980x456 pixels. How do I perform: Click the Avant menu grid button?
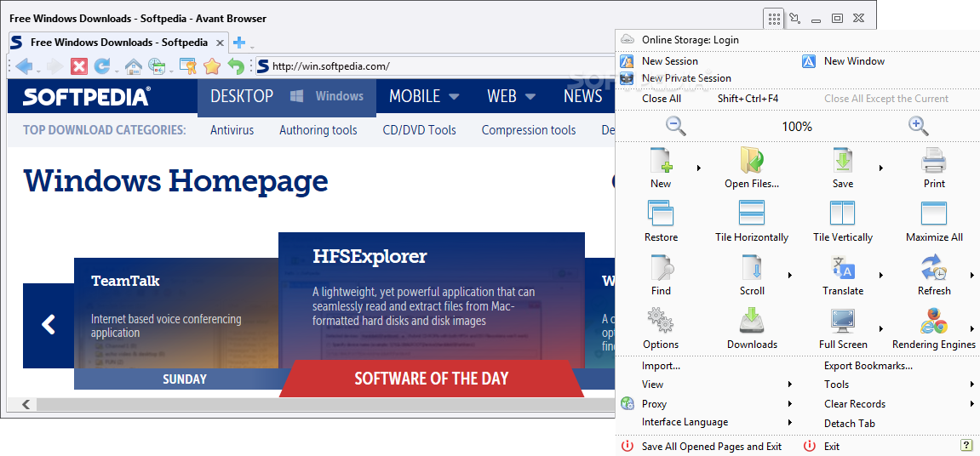(x=774, y=19)
